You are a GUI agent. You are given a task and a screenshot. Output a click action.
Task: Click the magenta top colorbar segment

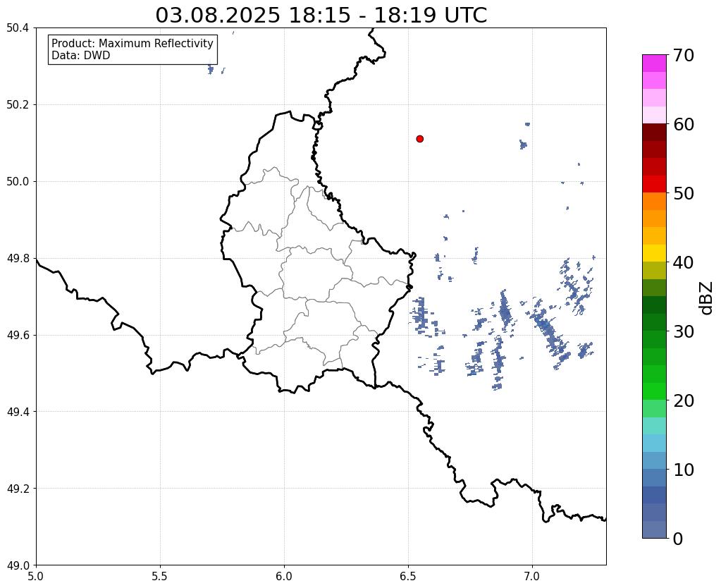pyautogui.click(x=654, y=63)
